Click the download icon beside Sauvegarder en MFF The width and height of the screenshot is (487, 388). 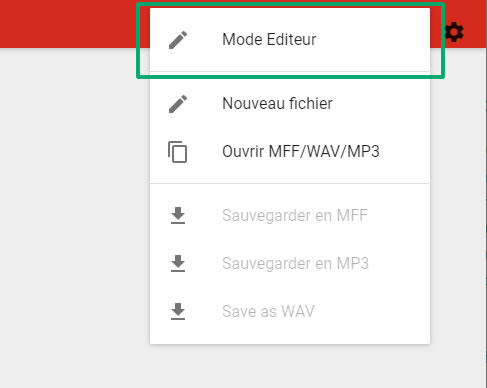pos(178,215)
